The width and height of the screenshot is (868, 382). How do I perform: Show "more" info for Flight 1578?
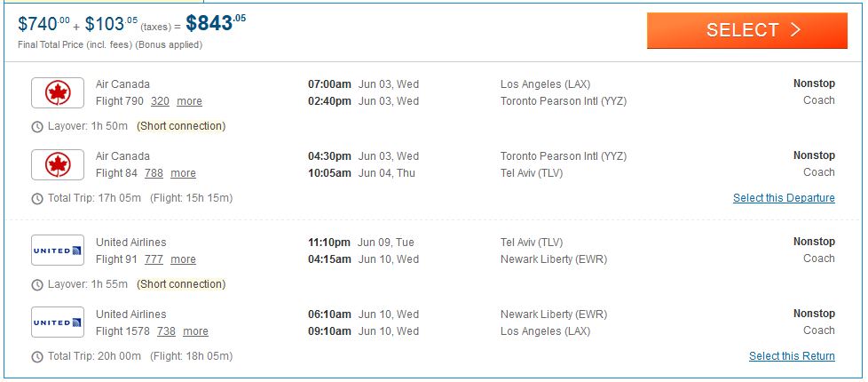coord(195,331)
